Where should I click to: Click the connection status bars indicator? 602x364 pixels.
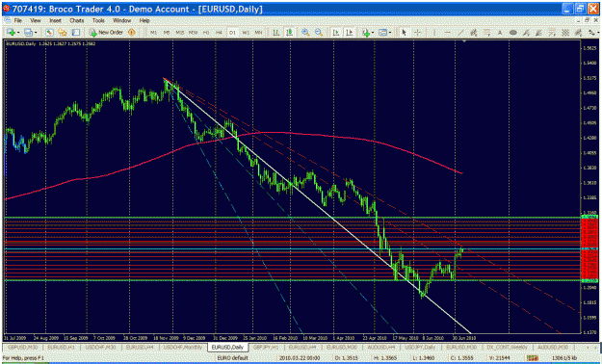[x=533, y=358]
